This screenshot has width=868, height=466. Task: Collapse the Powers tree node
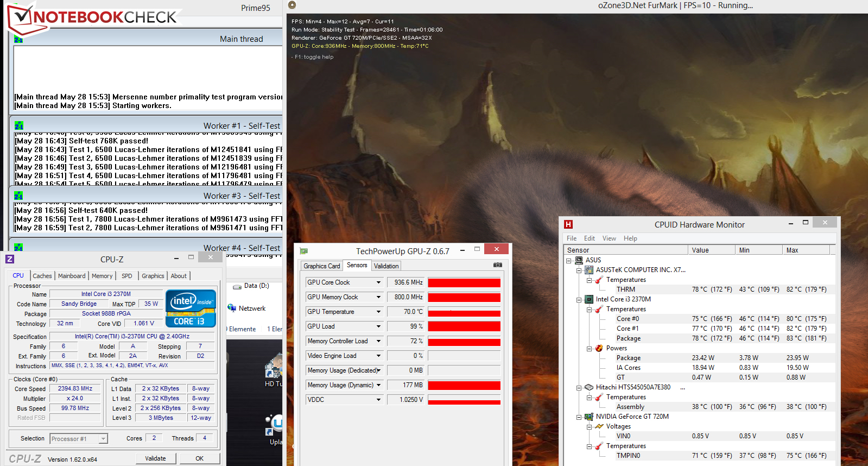tap(589, 348)
